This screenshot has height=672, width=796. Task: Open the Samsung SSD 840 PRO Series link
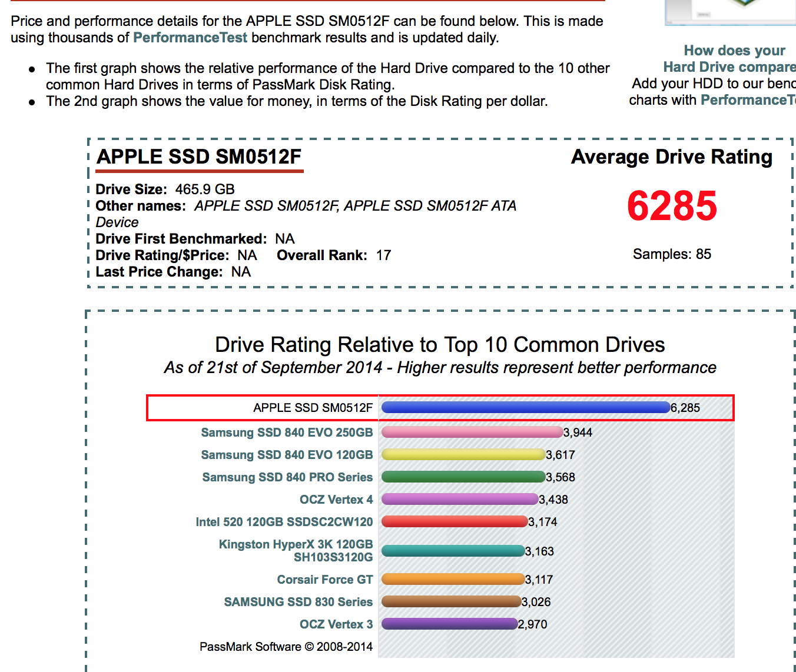pyautogui.click(x=287, y=477)
